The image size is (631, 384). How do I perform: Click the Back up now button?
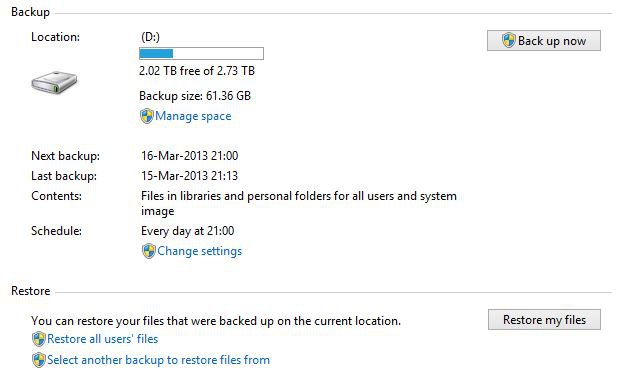[544, 41]
